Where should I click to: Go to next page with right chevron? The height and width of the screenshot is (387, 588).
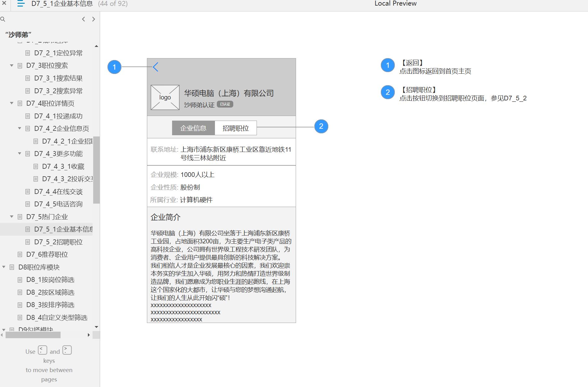[x=93, y=19]
